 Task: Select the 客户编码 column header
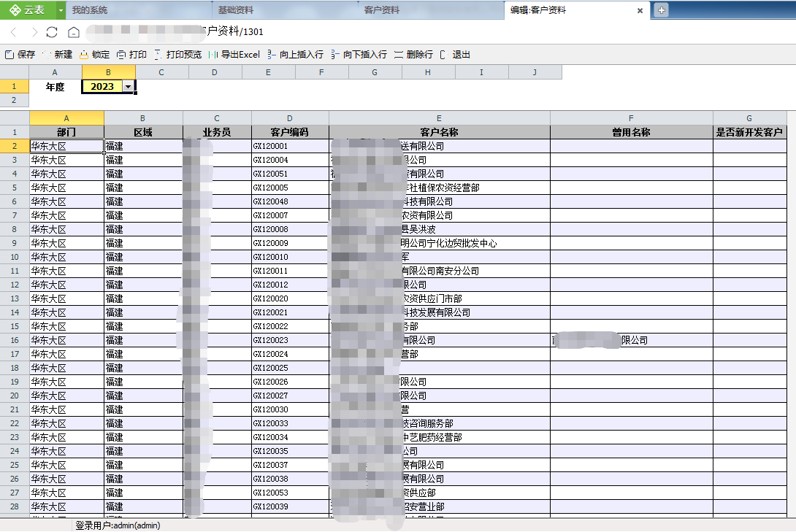(x=289, y=132)
